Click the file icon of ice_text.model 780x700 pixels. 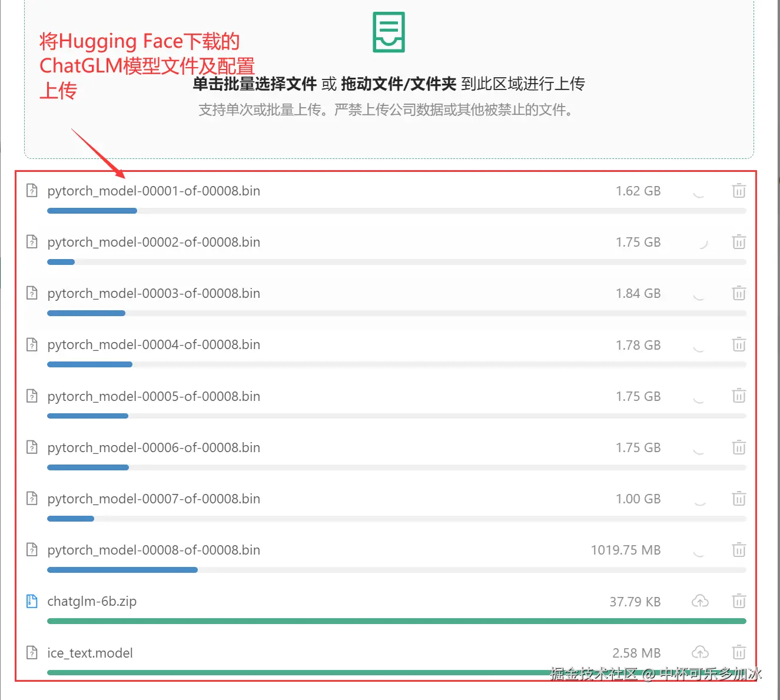click(x=32, y=652)
